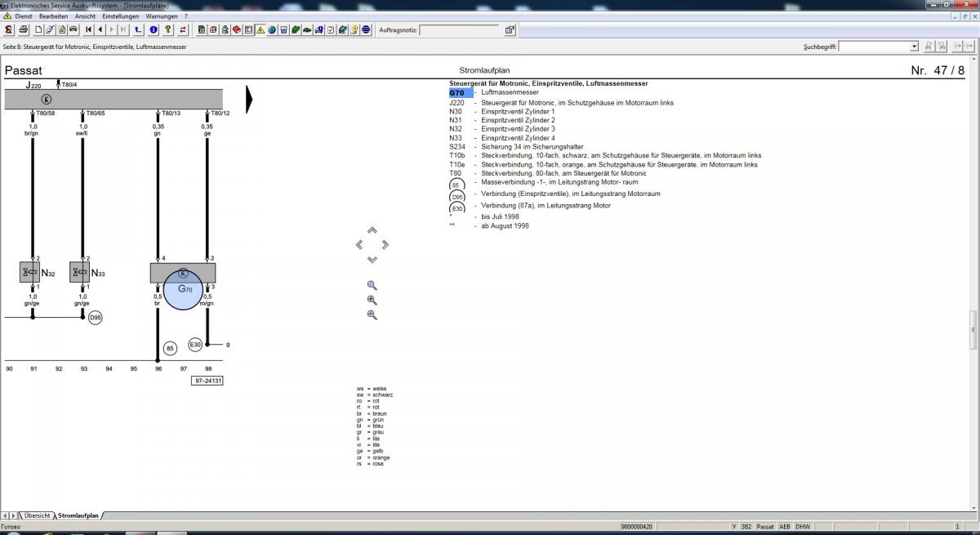Jump to the first page arrow
Image resolution: width=980 pixels, height=535 pixels.
point(89,30)
